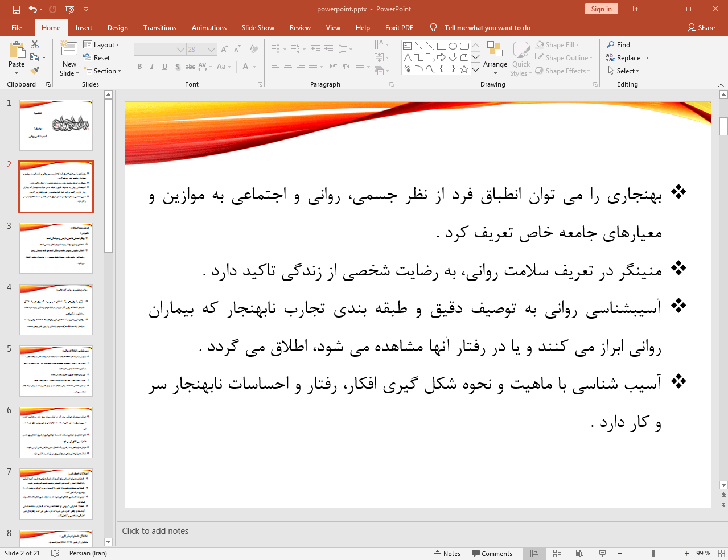Fit slide to current window icon

pyautogui.click(x=721, y=553)
